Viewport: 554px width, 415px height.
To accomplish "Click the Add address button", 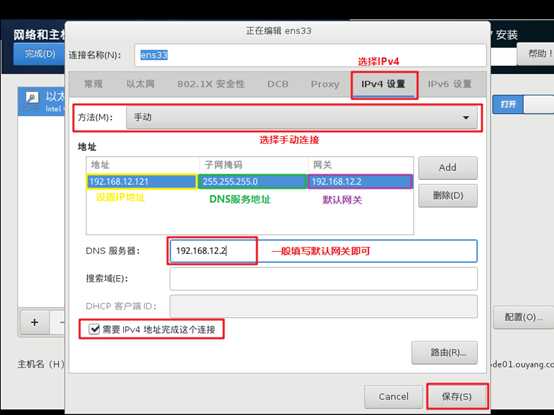I will (x=448, y=168).
